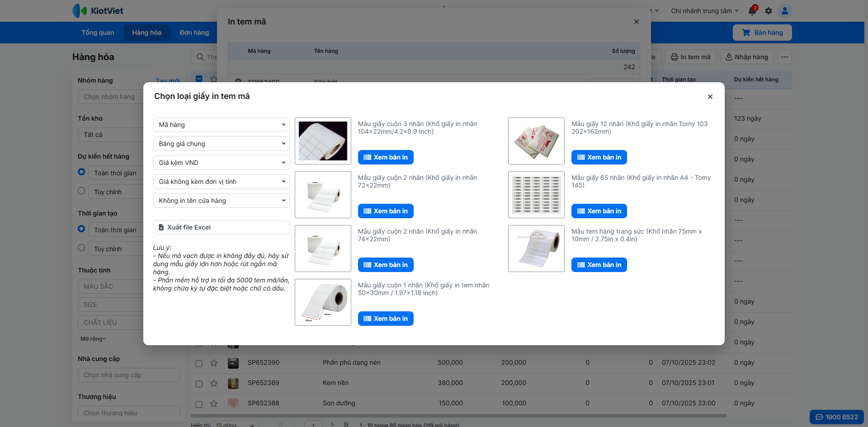Click the horizontal scrollbar under the product table
The height and width of the screenshot is (427, 868).
[458, 416]
